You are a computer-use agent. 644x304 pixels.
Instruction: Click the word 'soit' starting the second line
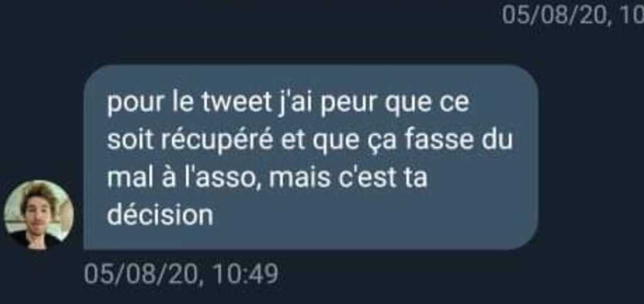pyautogui.click(x=130, y=141)
